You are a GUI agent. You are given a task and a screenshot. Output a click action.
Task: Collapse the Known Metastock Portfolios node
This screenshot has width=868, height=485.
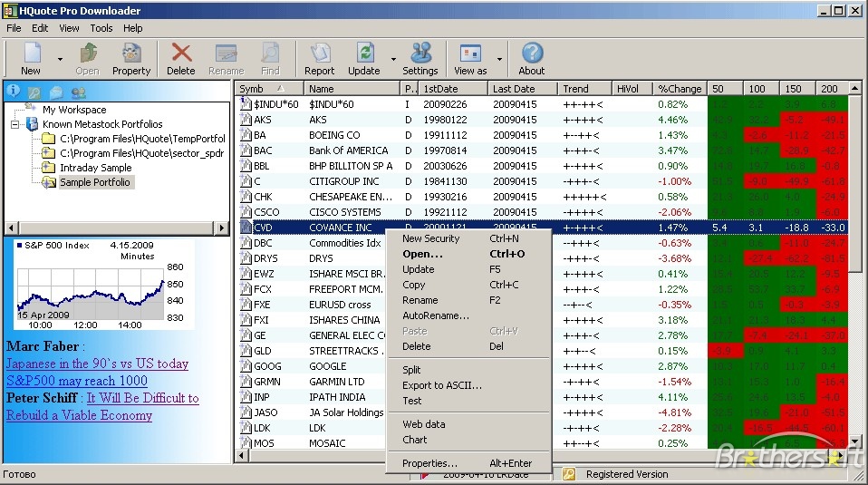click(x=17, y=124)
